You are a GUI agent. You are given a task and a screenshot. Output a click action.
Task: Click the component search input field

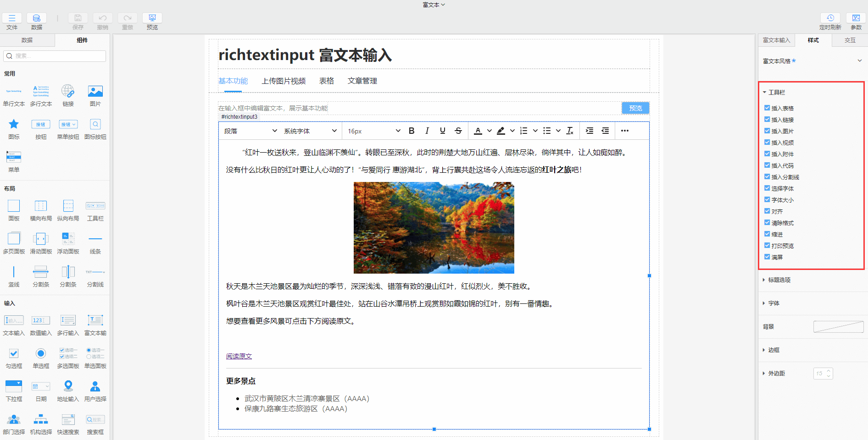[54, 56]
